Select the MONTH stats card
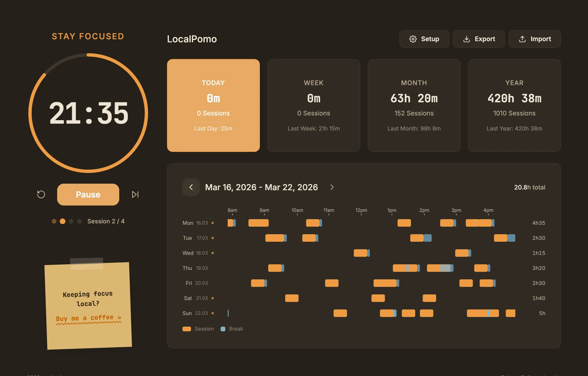This screenshot has width=588, height=376. coord(414,105)
